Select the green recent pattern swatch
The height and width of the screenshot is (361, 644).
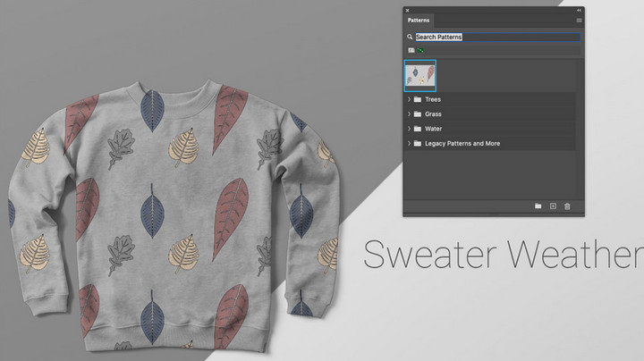420,50
